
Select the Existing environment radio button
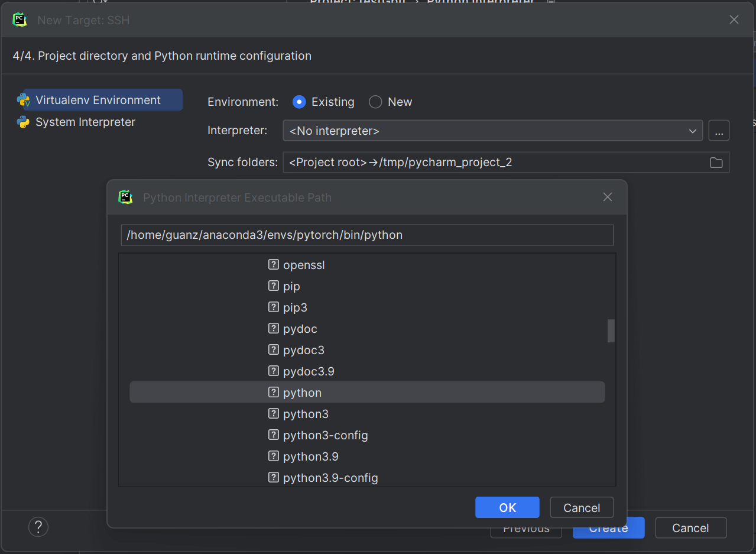pyautogui.click(x=299, y=102)
